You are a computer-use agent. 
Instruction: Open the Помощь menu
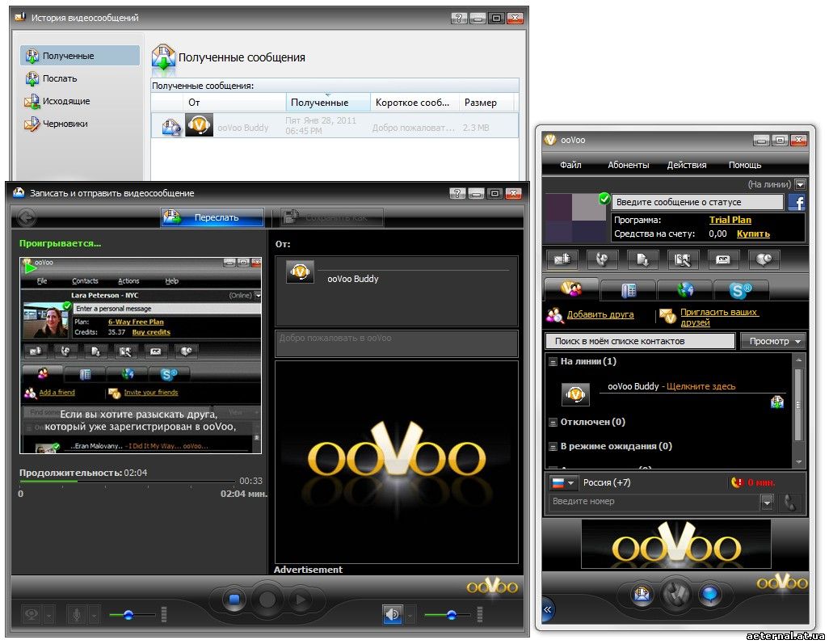(x=744, y=165)
